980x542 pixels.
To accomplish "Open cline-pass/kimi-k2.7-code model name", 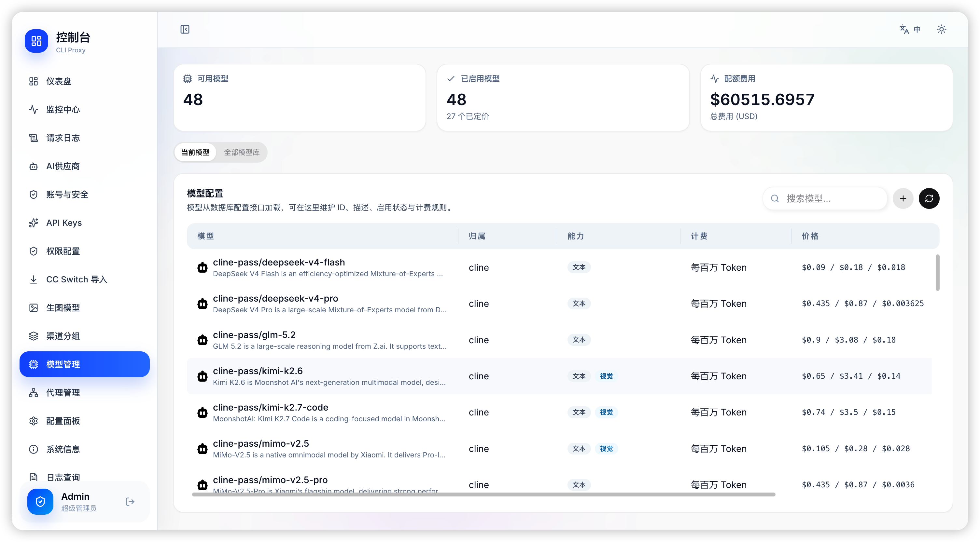I will click(271, 407).
